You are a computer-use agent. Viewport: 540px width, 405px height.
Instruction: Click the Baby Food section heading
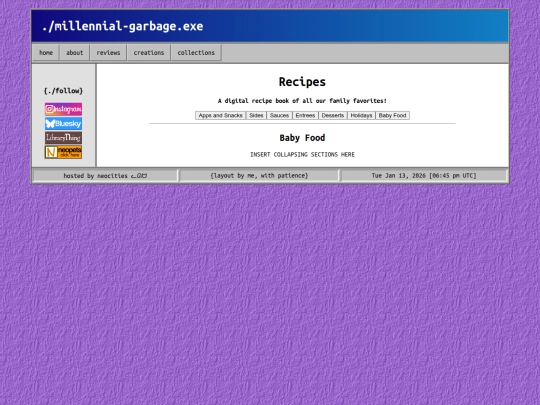302,138
